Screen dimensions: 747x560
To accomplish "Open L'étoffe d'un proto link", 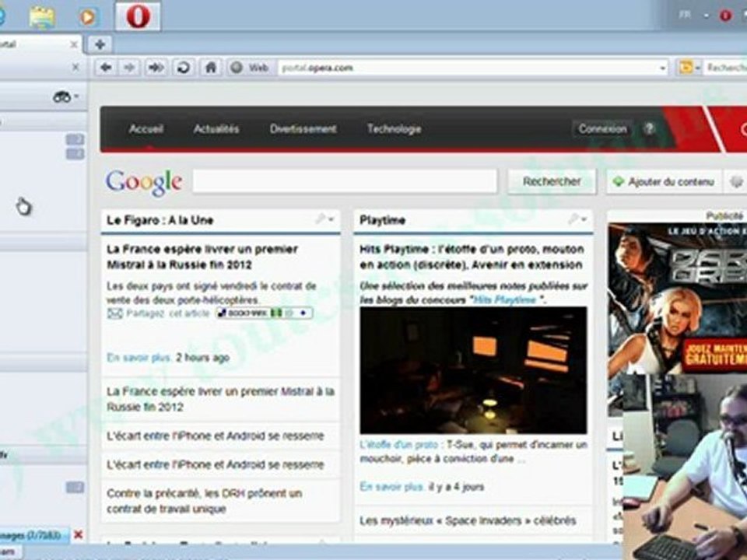I will click(x=398, y=445).
